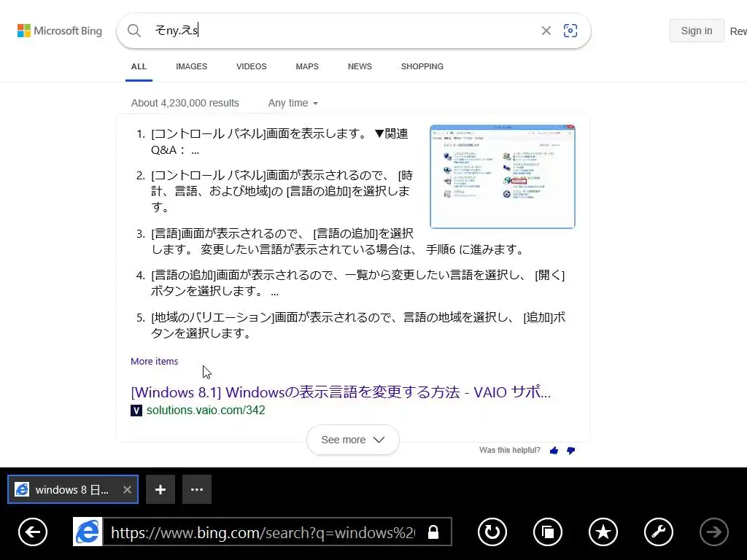This screenshot has width=747, height=560.
Task: Click the browser address bar URL
Action: click(263, 532)
